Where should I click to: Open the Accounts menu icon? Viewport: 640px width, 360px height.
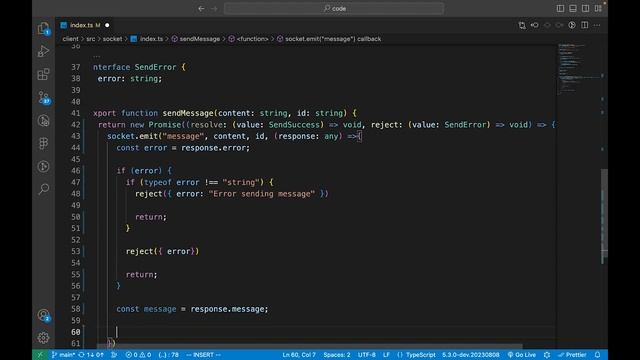[43, 315]
